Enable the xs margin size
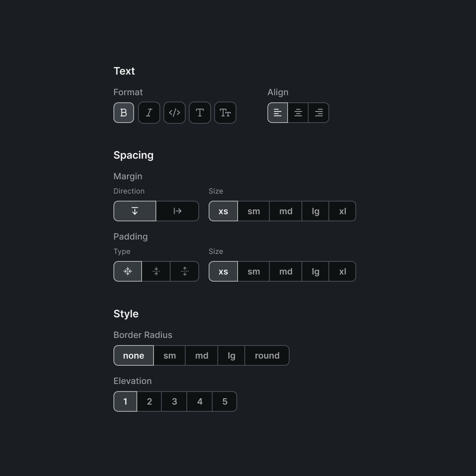The image size is (476, 476). 223,211
